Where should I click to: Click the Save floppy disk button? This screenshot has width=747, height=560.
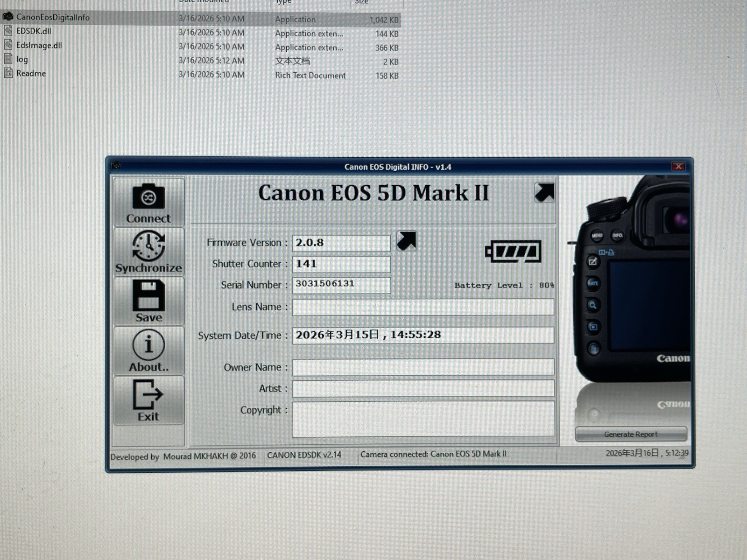[148, 301]
